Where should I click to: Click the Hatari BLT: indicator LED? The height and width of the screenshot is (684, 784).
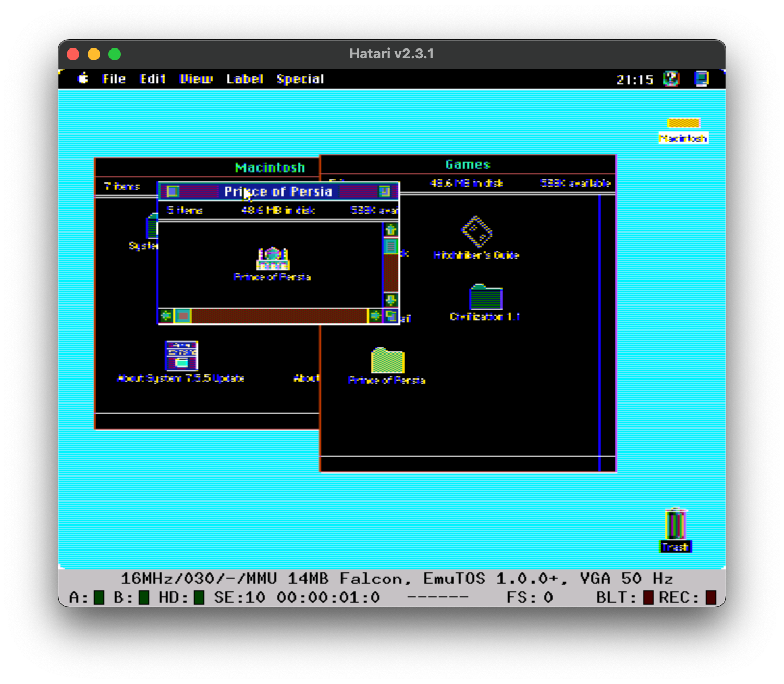648,597
